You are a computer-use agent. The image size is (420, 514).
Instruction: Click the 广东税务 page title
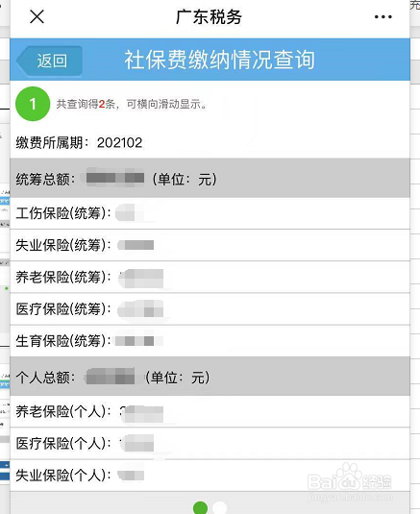click(209, 16)
